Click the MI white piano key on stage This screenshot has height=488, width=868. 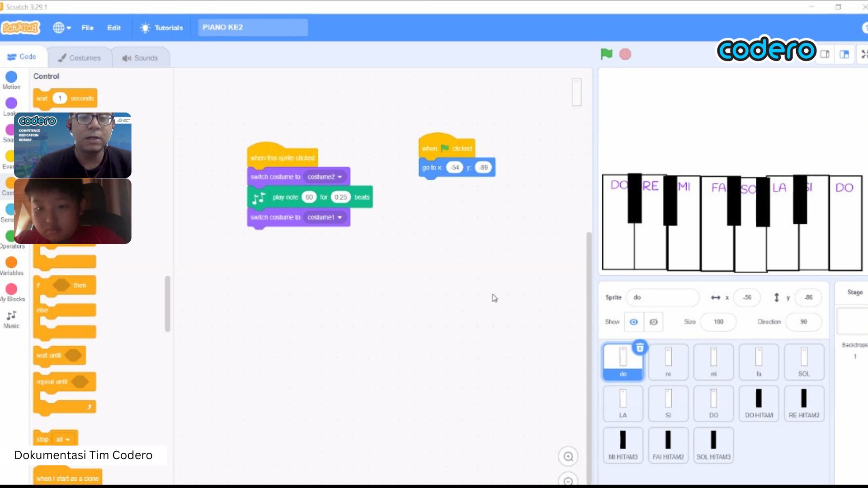(x=684, y=244)
